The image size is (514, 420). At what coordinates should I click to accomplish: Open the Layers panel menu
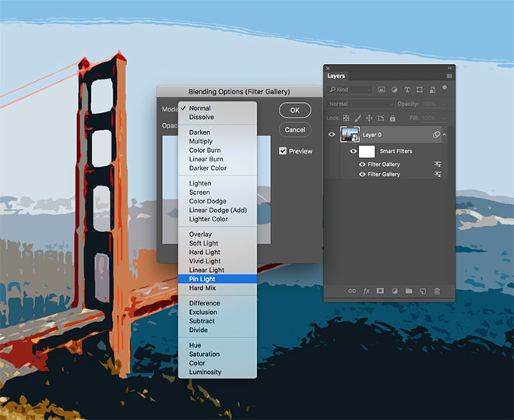click(x=449, y=76)
